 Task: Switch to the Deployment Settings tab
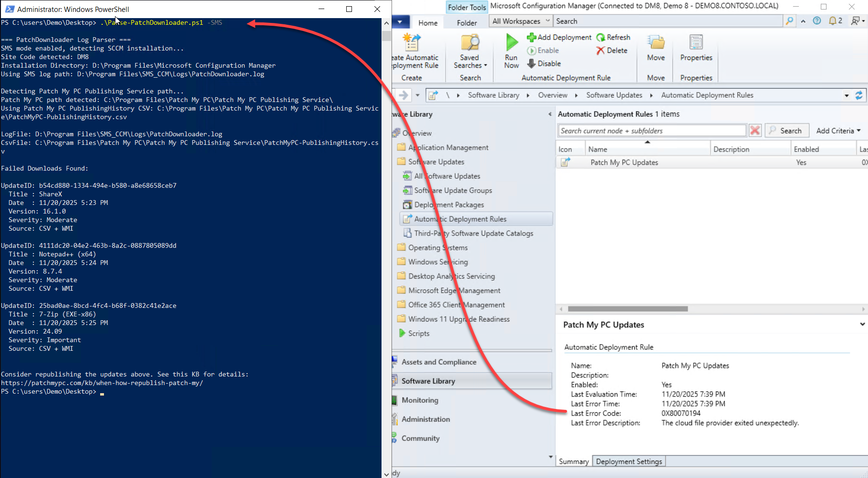[x=629, y=461]
